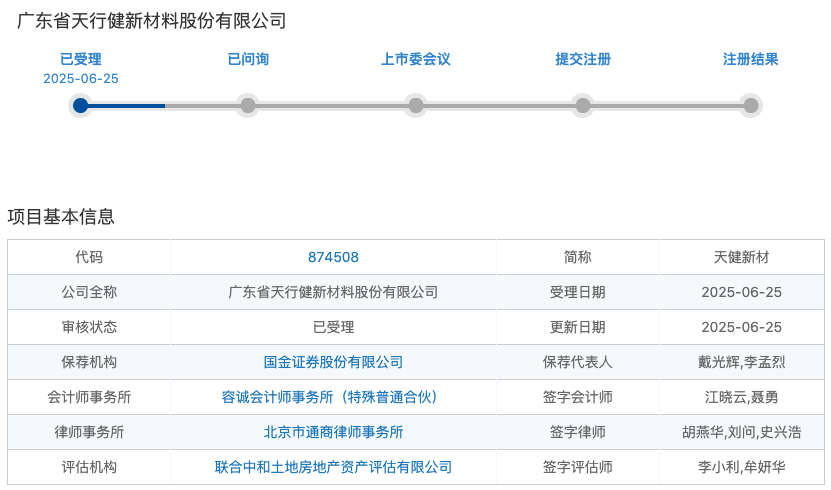
Task: Click the 江晓云,聂勇 cell
Action: (x=741, y=397)
